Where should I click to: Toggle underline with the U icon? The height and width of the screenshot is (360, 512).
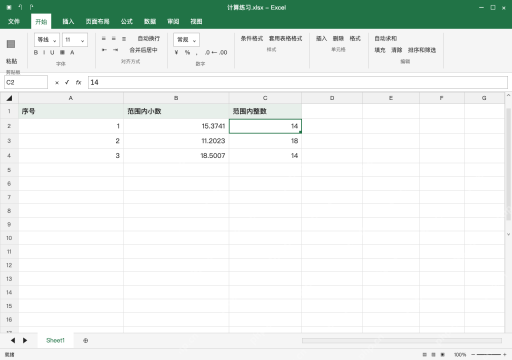click(52, 53)
